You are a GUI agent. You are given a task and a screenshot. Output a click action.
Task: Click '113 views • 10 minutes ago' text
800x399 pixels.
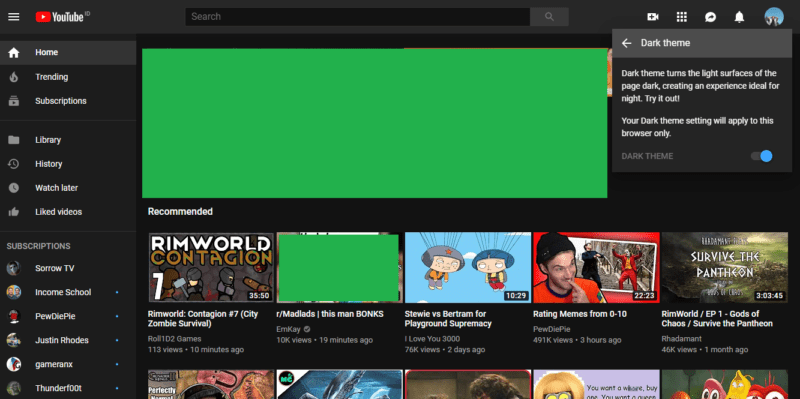(x=196, y=350)
